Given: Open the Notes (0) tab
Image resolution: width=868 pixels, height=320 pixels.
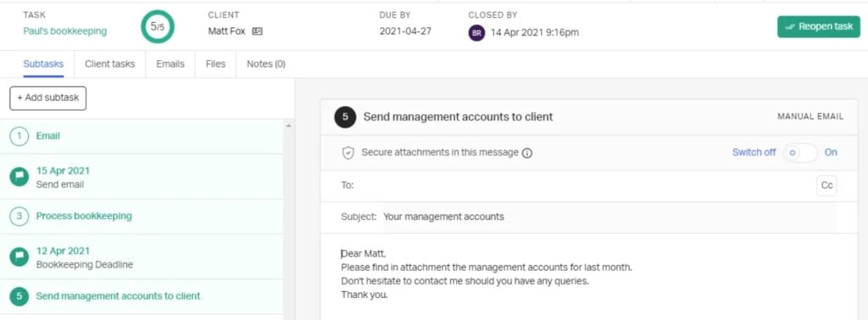Looking at the screenshot, I should 266,64.
